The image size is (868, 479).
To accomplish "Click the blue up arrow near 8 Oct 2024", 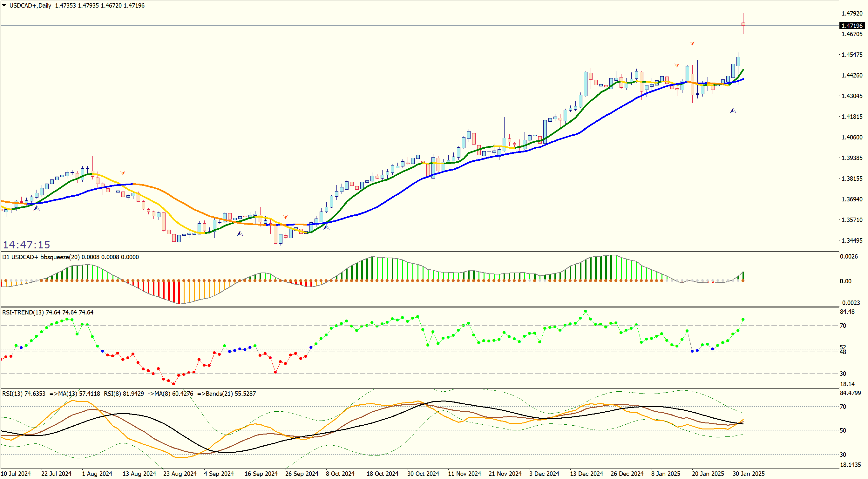I will click(327, 227).
